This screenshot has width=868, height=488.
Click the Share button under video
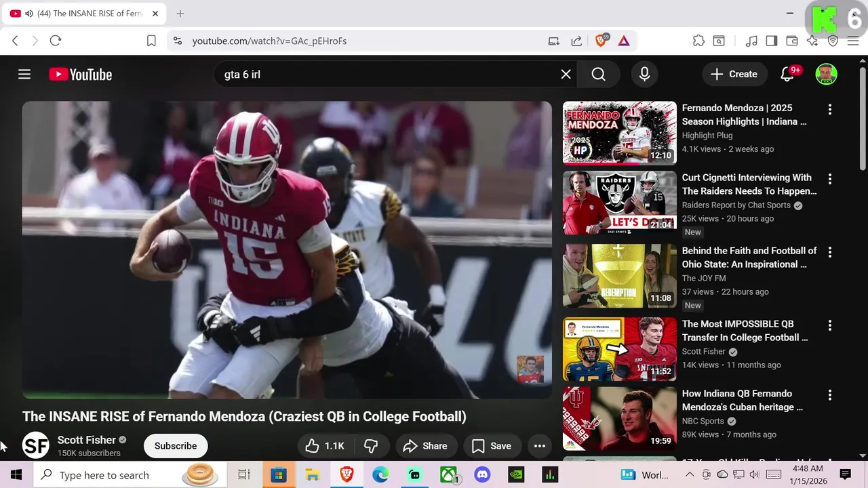[x=425, y=446]
